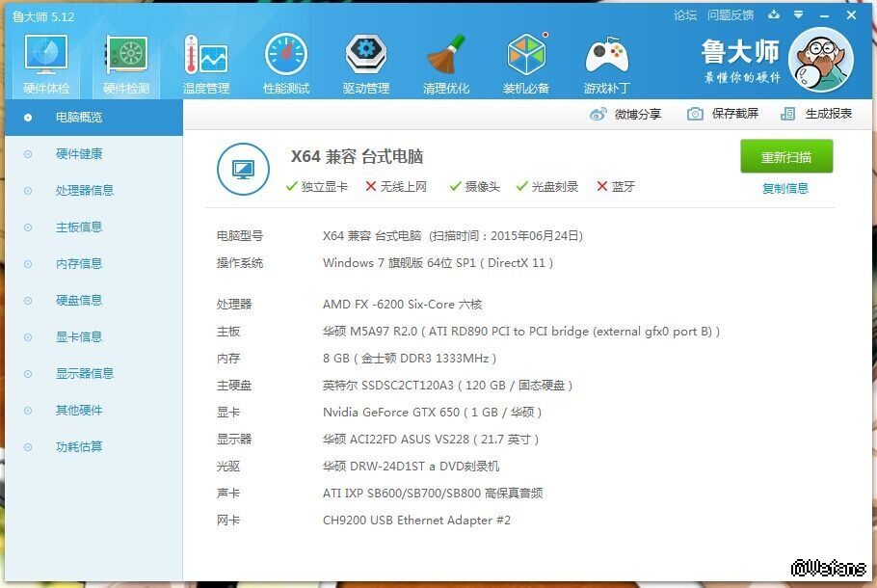The width and height of the screenshot is (877, 588).
Task: Select 处理器信息 in the sidebar
Action: (x=85, y=191)
